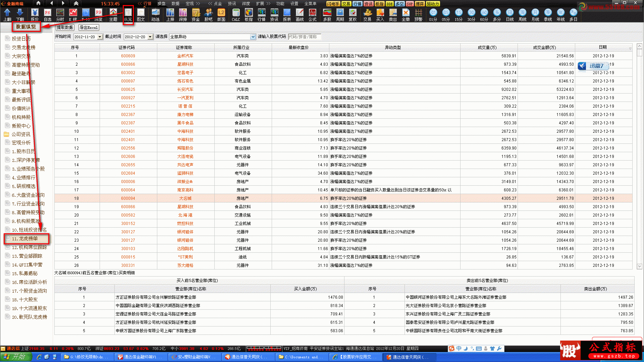Click the 导出Excel export button

(x=89, y=27)
